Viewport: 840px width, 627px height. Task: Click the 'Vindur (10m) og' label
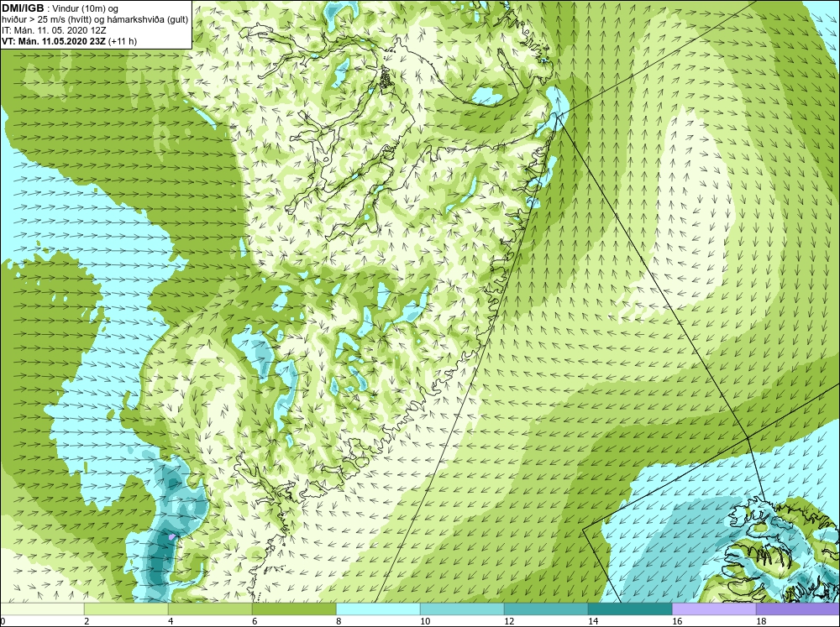(86, 8)
